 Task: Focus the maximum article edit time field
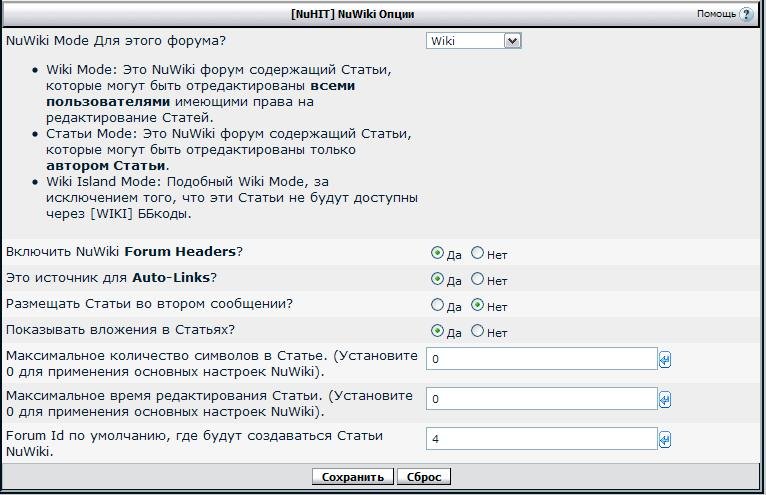(541, 399)
